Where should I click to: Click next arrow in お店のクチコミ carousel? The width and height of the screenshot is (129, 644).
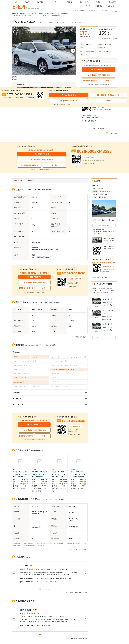(85, 574)
